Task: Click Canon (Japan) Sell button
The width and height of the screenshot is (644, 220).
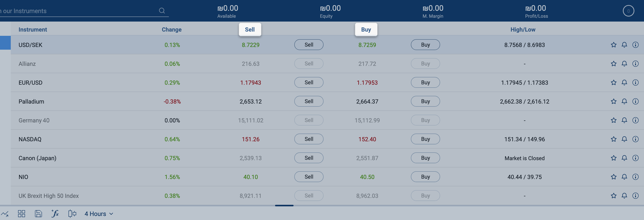Action: (x=309, y=158)
